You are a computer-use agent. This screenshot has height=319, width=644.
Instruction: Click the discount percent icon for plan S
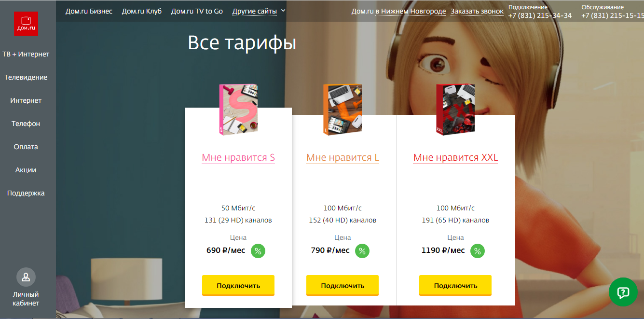point(258,251)
